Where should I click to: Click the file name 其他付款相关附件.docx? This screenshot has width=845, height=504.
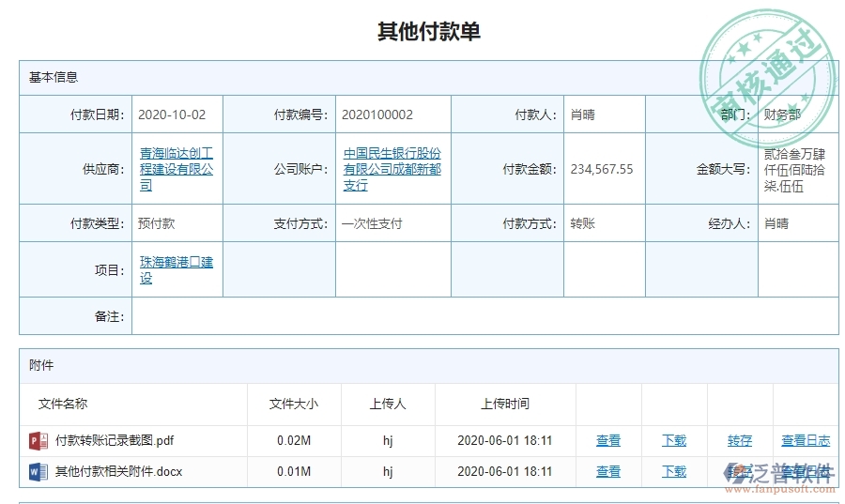118,471
